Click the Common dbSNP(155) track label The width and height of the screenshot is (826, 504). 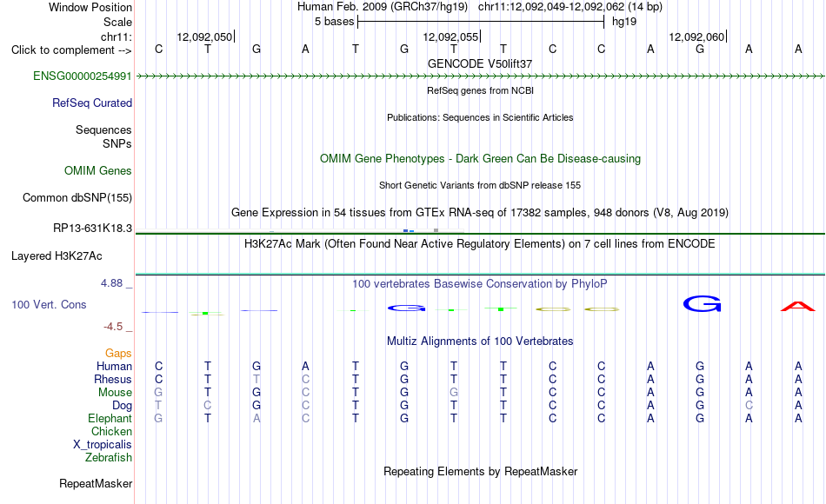click(77, 197)
